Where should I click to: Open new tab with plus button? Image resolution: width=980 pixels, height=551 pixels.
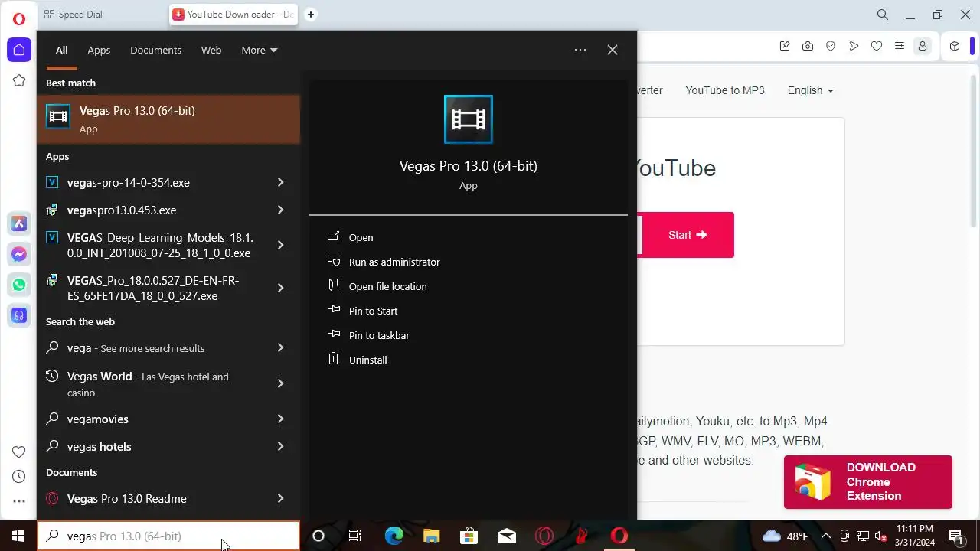click(x=311, y=15)
